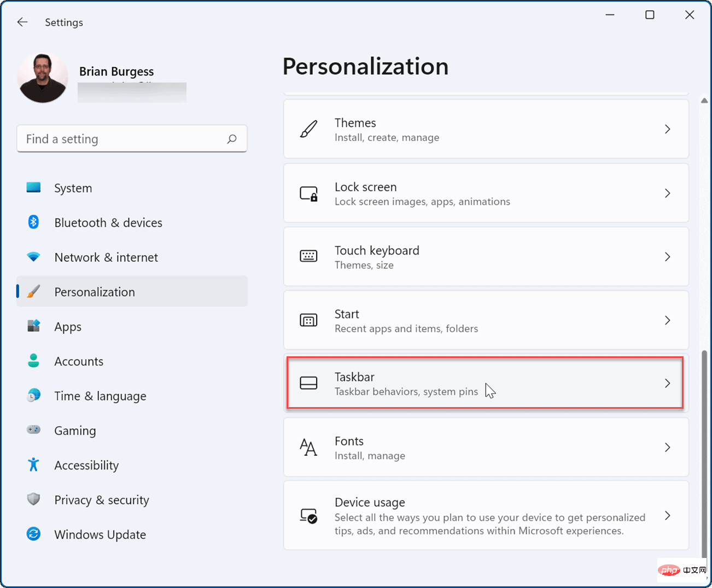Screen dimensions: 712x588
Task: Click the Lock screen monitor icon
Action: coord(308,193)
